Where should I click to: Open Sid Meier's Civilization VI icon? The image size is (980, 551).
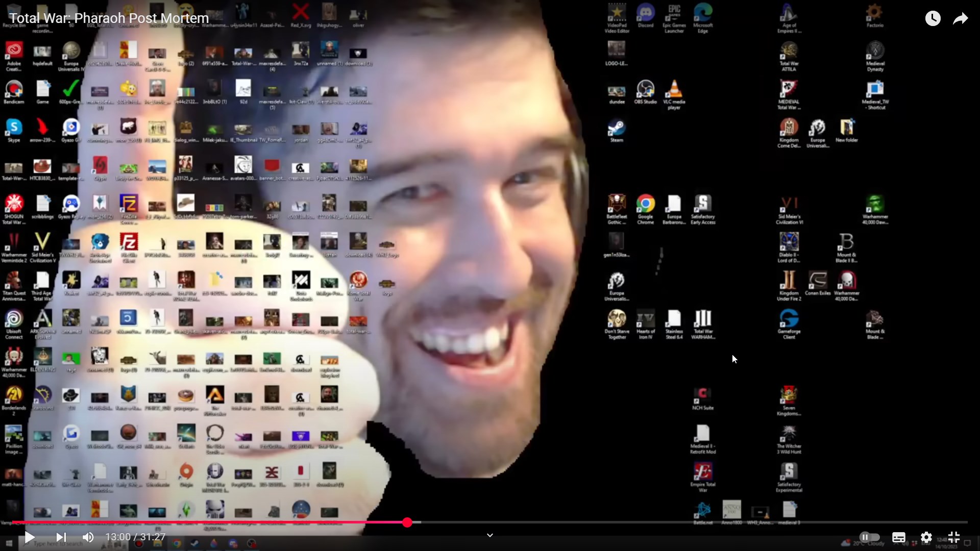pyautogui.click(x=789, y=210)
